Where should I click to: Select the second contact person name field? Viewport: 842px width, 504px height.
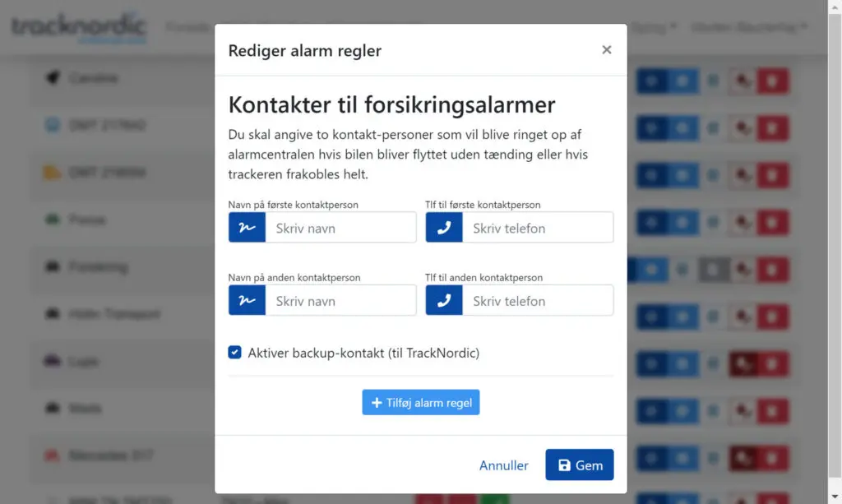click(340, 301)
